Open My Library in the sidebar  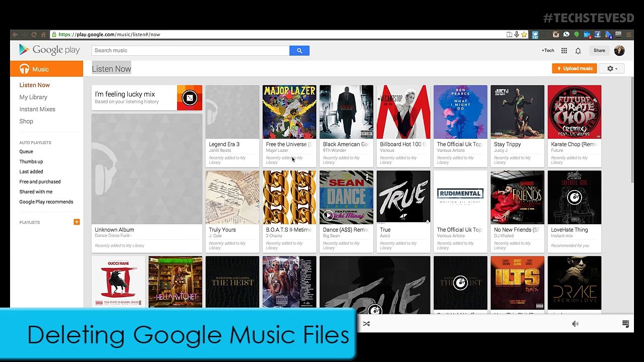click(33, 97)
